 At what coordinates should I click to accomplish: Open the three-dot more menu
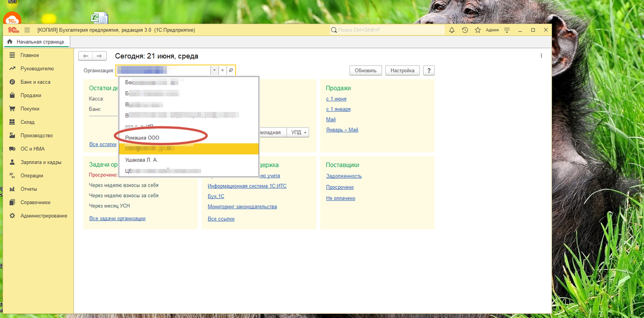coord(541,56)
